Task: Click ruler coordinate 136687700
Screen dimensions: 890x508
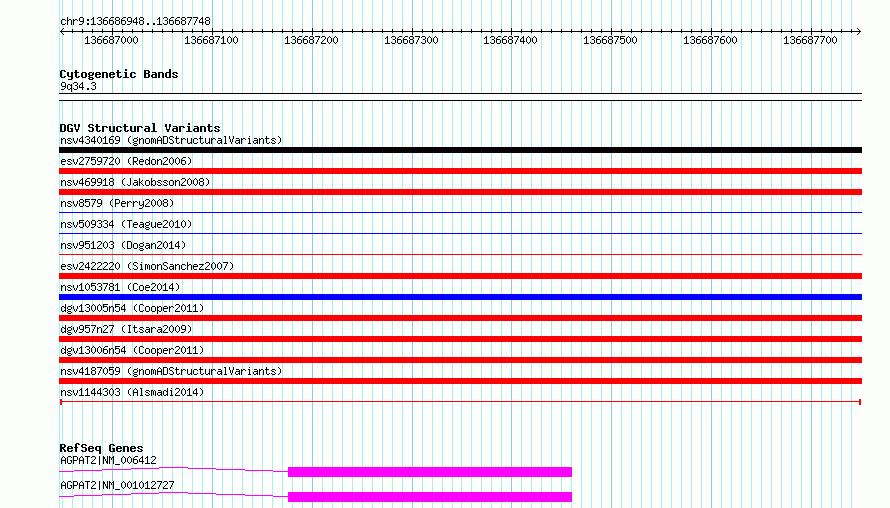Action: [x=810, y=40]
